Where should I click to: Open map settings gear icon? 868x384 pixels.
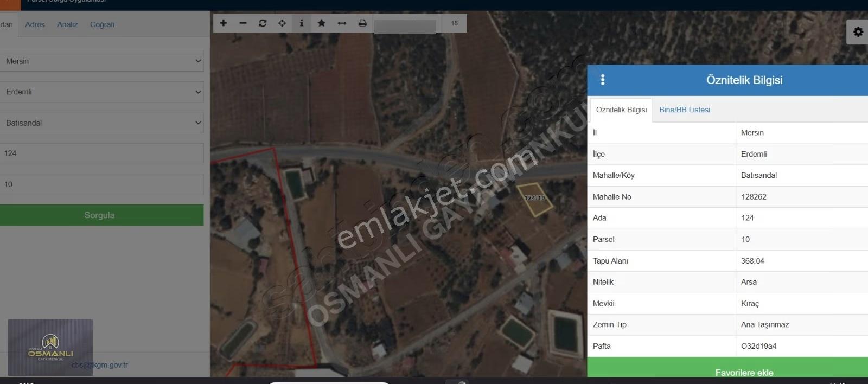pyautogui.click(x=858, y=32)
